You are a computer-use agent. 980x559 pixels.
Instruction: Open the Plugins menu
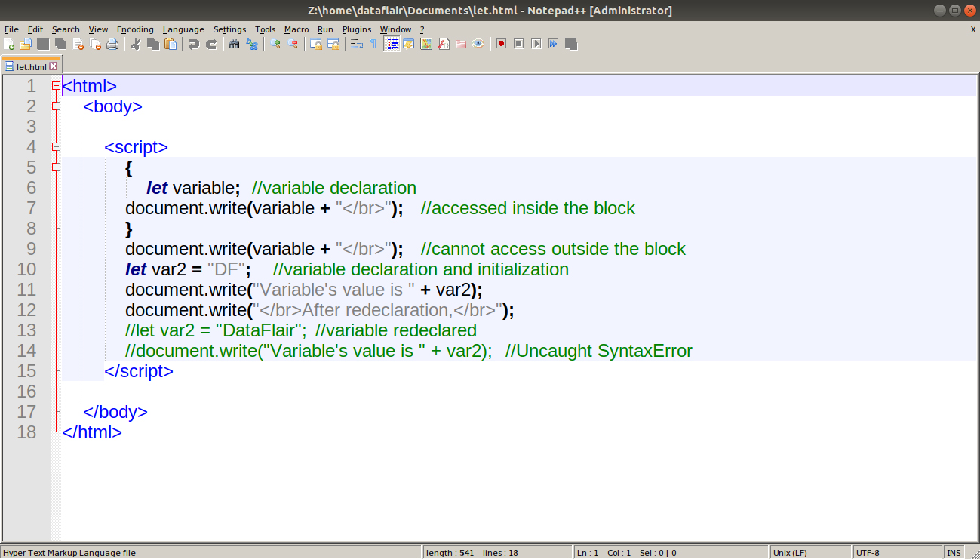(356, 29)
